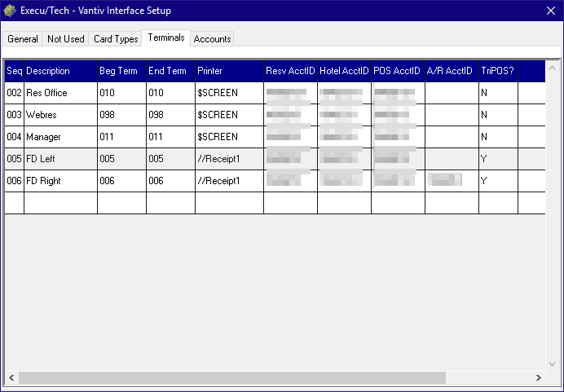
Task: Click the horizontal scrollbar thumb
Action: (232, 377)
